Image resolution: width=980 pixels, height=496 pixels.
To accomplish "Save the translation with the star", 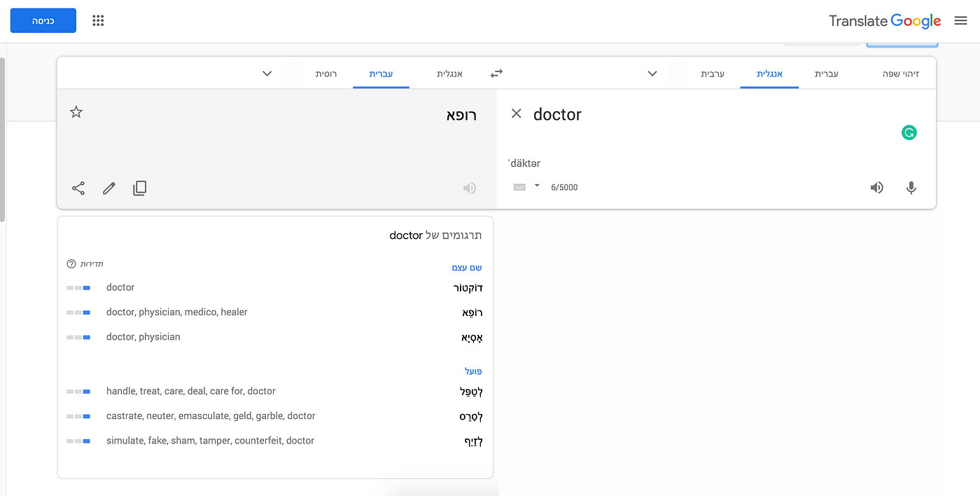I will pos(76,112).
